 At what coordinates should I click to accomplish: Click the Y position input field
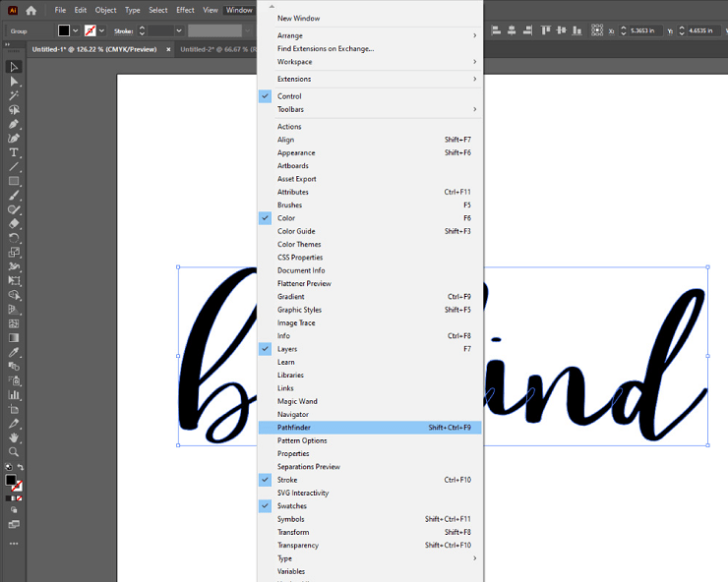(x=702, y=30)
